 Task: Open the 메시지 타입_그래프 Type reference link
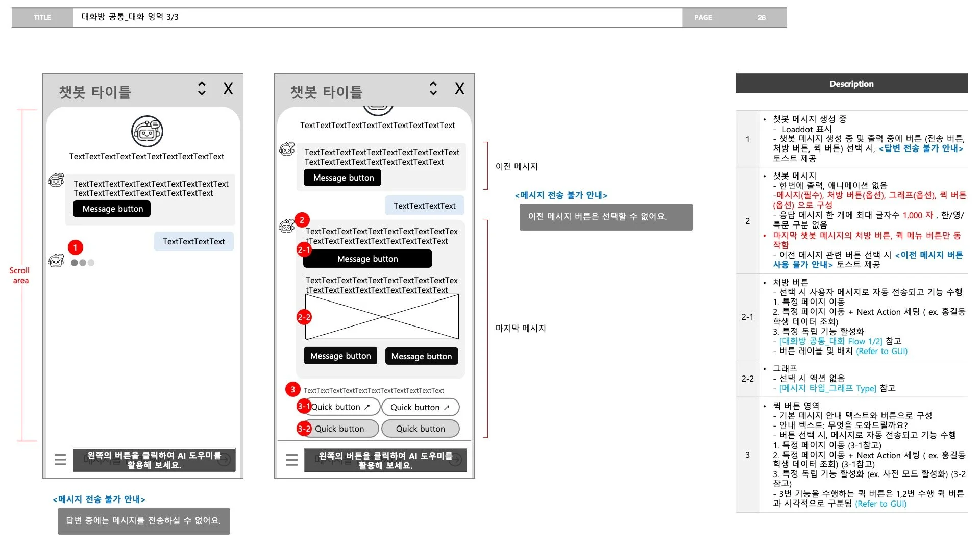827,388
